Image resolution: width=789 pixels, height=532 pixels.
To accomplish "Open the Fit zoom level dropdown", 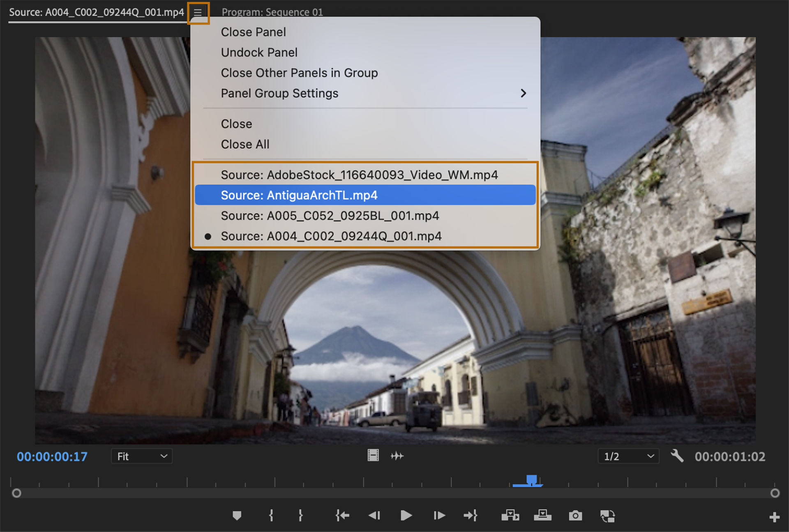I will pos(141,456).
